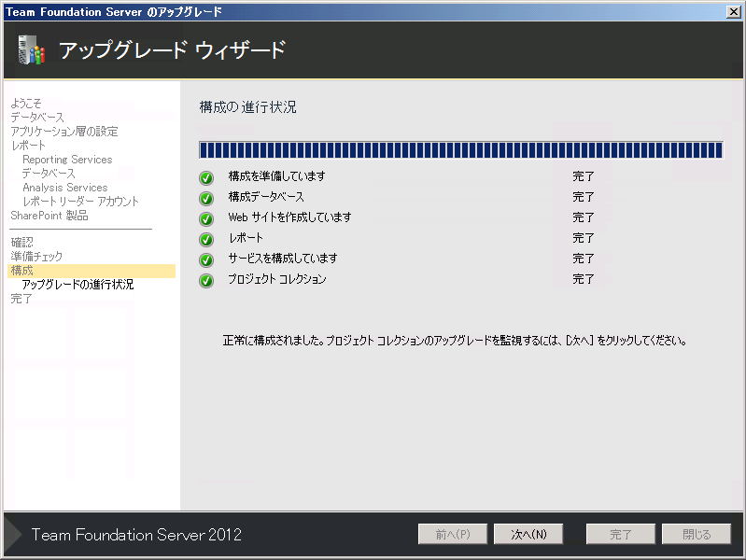Click the green check beside レポート step
This screenshot has height=560, width=746.
pyautogui.click(x=206, y=239)
